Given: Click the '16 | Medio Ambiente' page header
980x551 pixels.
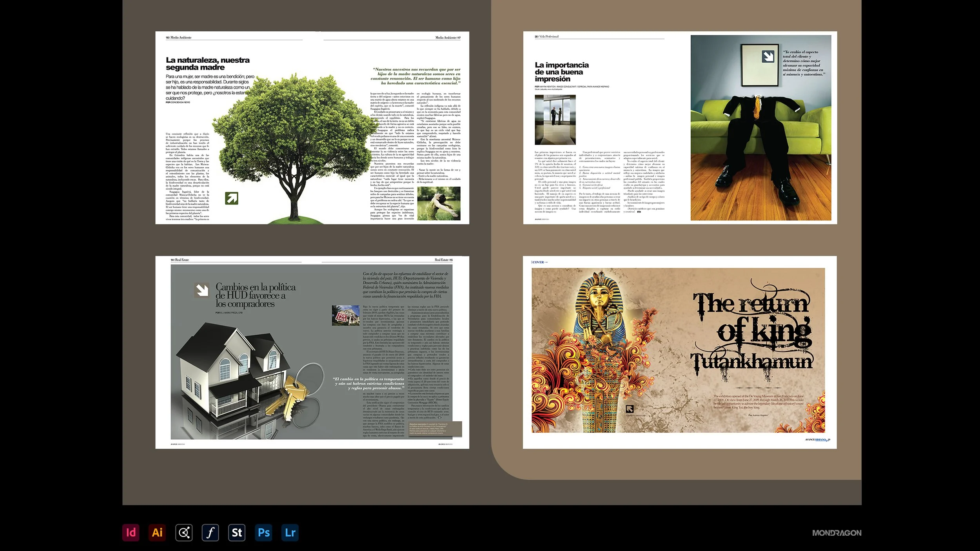Looking at the screenshot, I should click(178, 38).
